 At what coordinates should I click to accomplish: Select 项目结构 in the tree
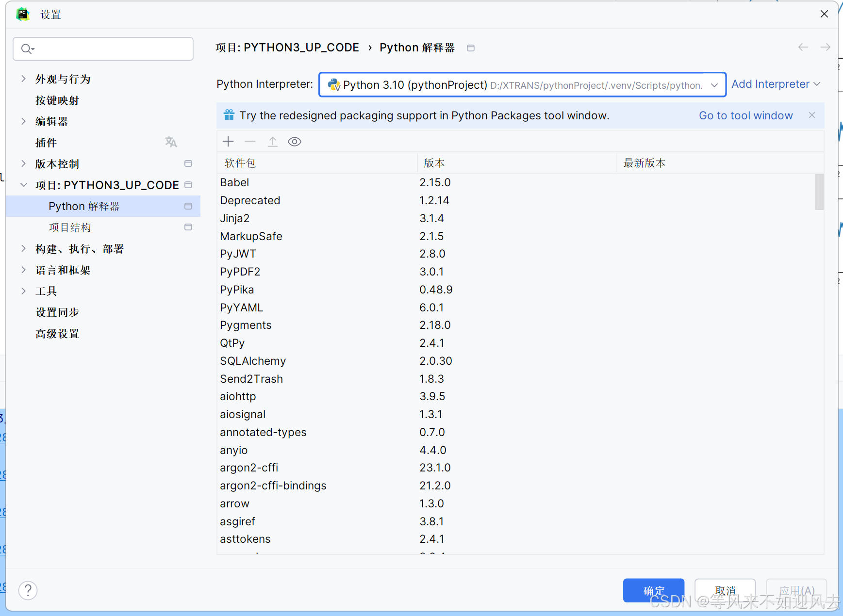70,227
